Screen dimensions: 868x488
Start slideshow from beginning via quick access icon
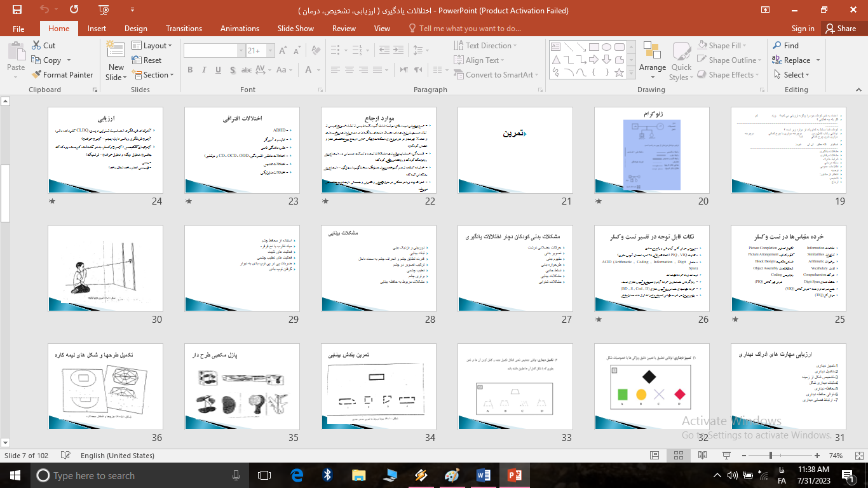[x=104, y=10]
